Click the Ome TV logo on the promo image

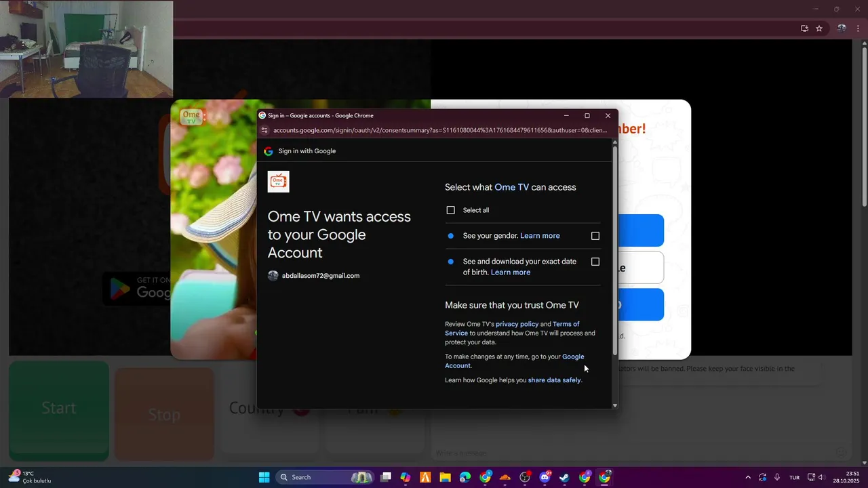pyautogui.click(x=192, y=117)
